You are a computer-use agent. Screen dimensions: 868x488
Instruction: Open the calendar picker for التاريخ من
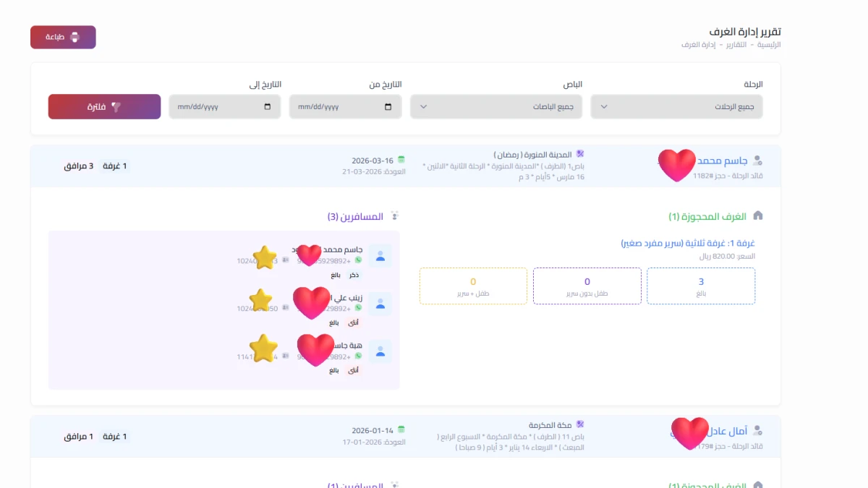click(x=388, y=107)
